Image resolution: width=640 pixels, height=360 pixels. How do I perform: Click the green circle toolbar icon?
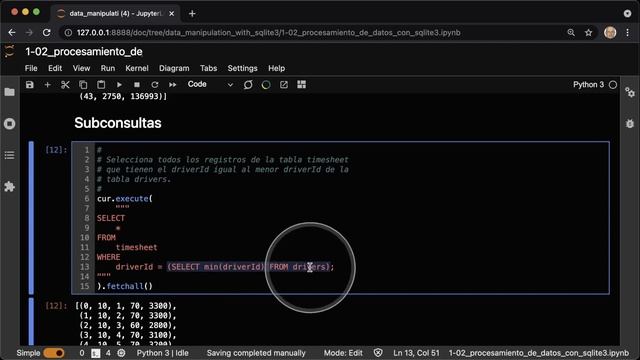tap(266, 84)
